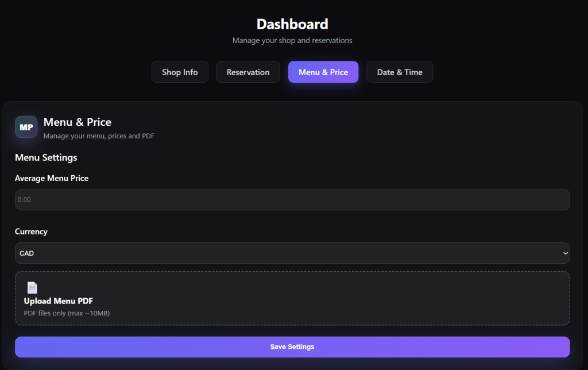Screen dimensions: 588x370
Task: Switch to the Shop Info tab
Action: [180, 72]
